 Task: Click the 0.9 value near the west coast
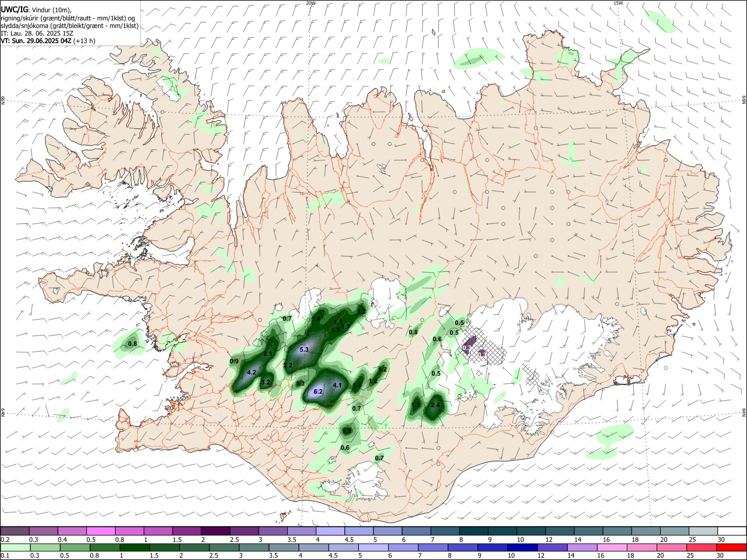tap(235, 362)
